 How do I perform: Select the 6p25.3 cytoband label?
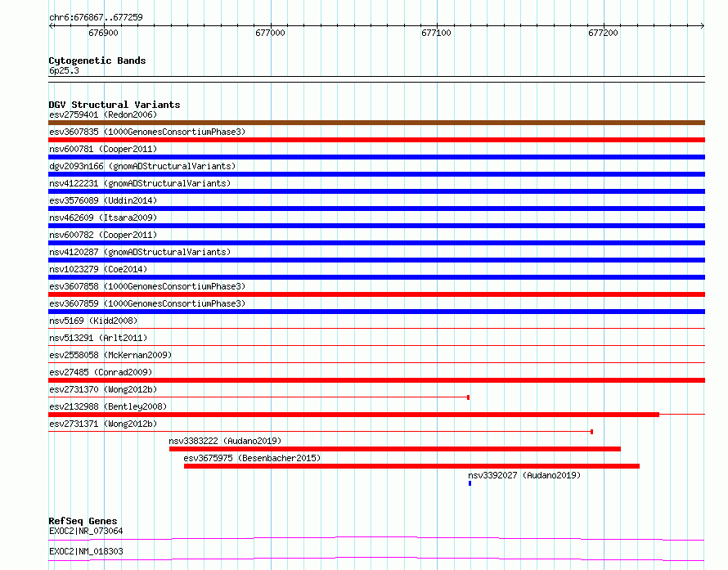pos(64,70)
